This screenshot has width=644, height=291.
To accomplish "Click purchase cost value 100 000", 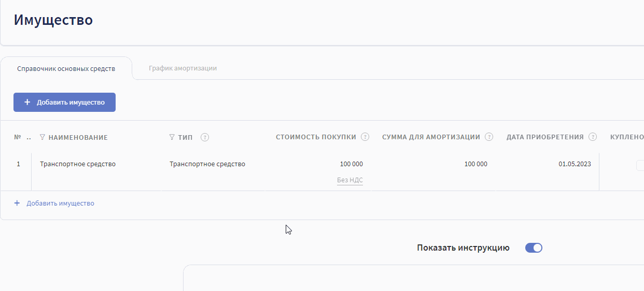I will point(352,164).
